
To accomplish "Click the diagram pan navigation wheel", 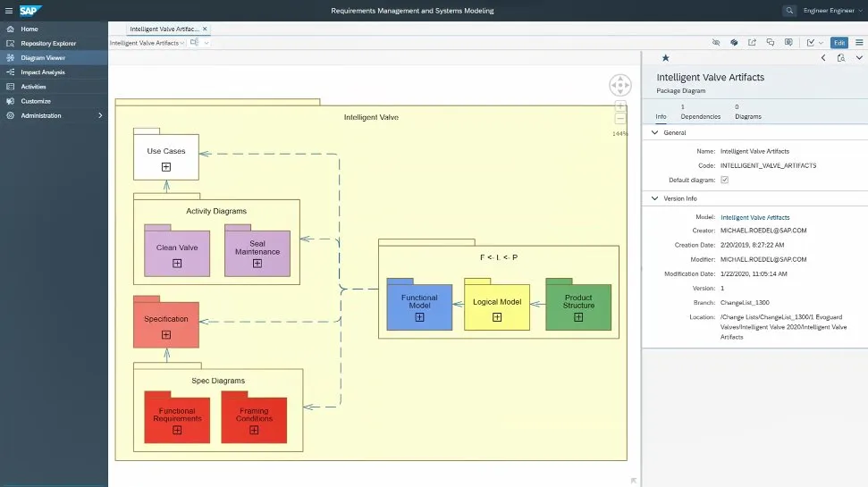I will pos(620,86).
